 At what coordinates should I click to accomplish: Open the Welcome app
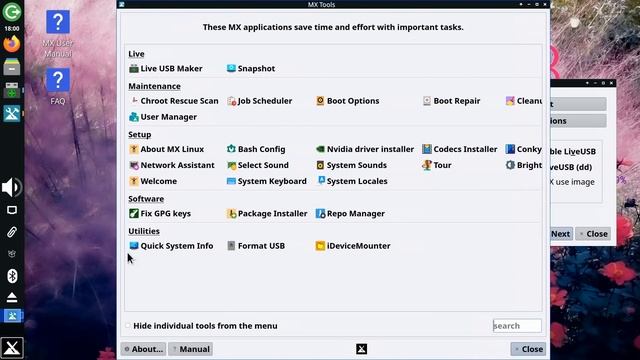click(153, 181)
